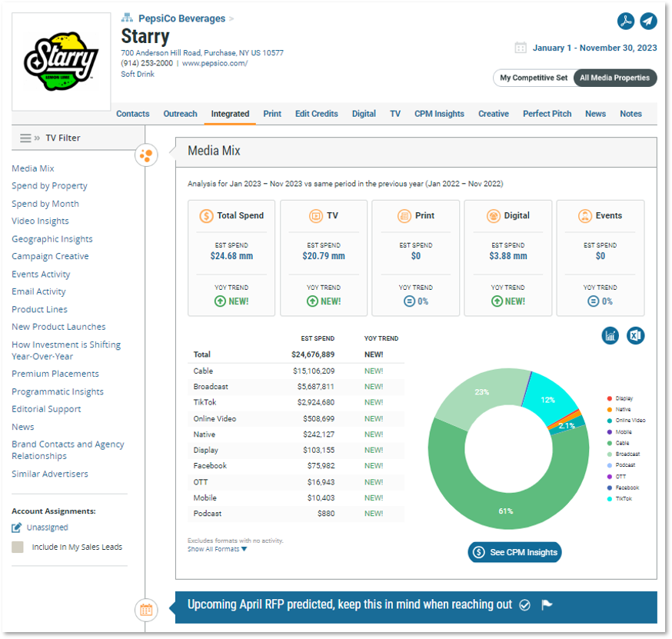Click the Podcast $880 table row
672x639 pixels.
(296, 514)
